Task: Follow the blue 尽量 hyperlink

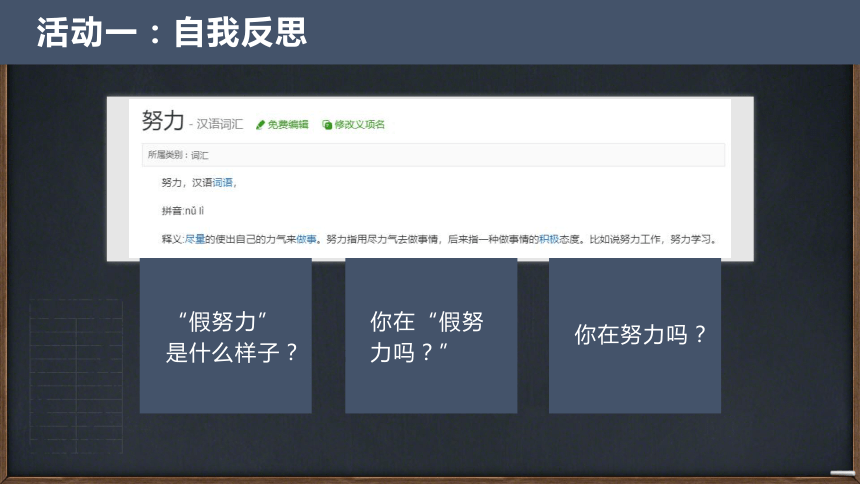Action: 195,239
